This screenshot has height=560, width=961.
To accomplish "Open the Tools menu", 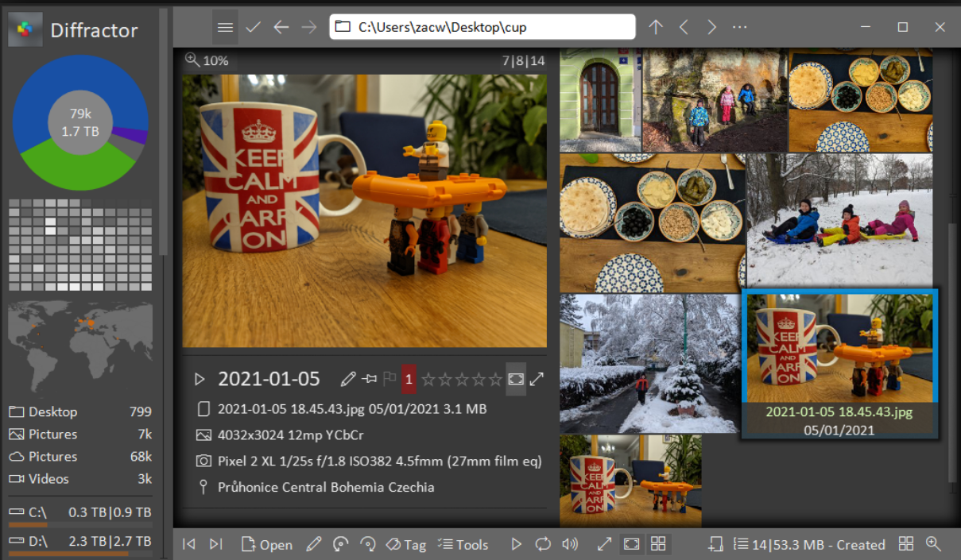I will pos(463,544).
